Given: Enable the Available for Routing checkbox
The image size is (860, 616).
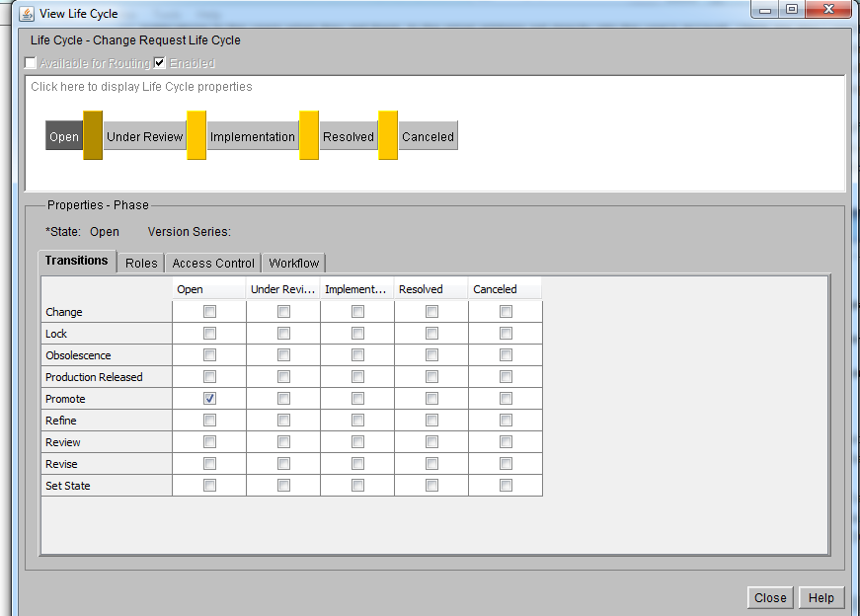Looking at the screenshot, I should tap(30, 61).
